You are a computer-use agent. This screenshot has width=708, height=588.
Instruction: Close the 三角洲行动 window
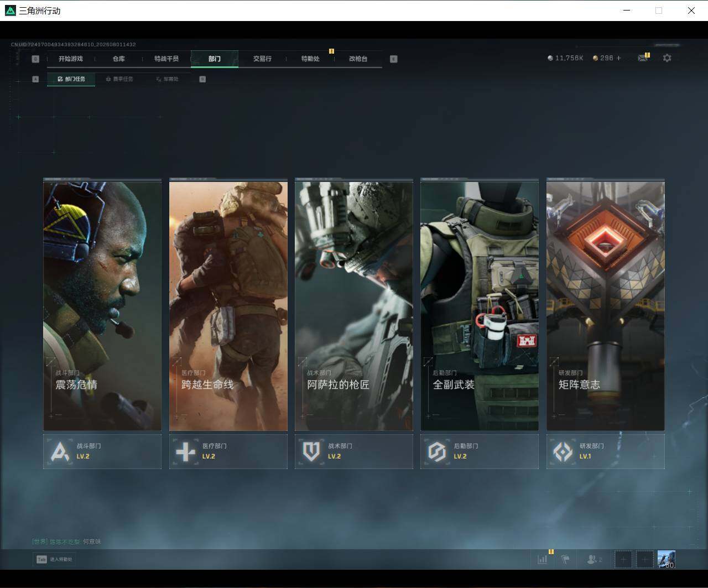691,11
